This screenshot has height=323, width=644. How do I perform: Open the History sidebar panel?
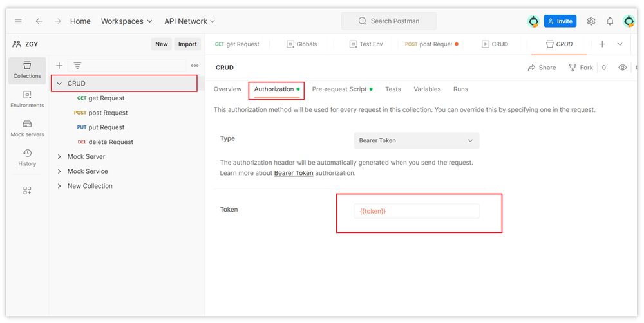(27, 158)
